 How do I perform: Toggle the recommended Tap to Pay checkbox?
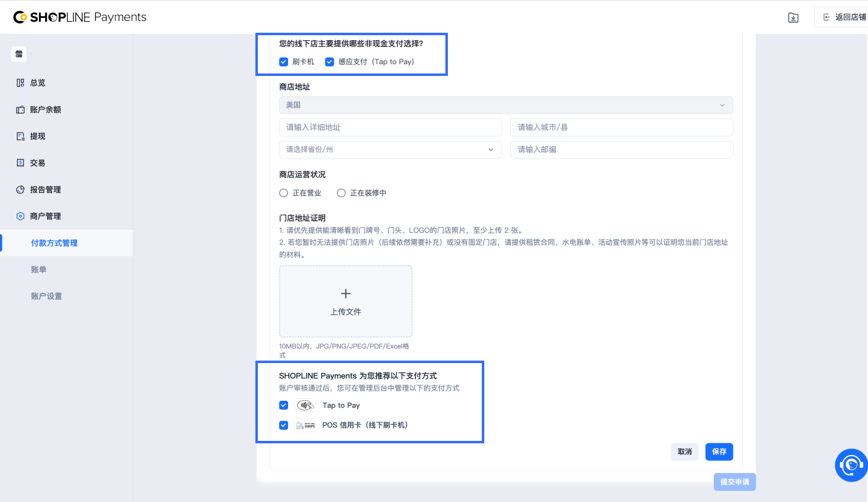284,406
